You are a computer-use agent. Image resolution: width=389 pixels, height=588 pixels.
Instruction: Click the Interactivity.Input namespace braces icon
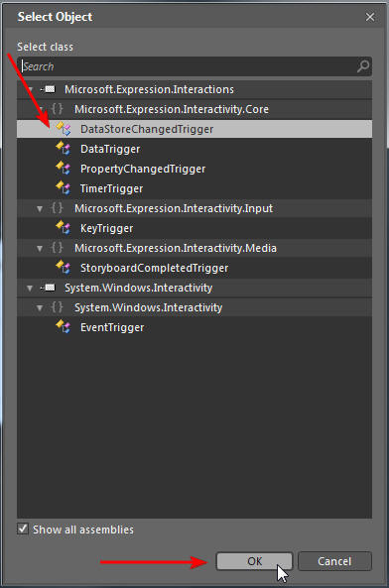(x=57, y=208)
